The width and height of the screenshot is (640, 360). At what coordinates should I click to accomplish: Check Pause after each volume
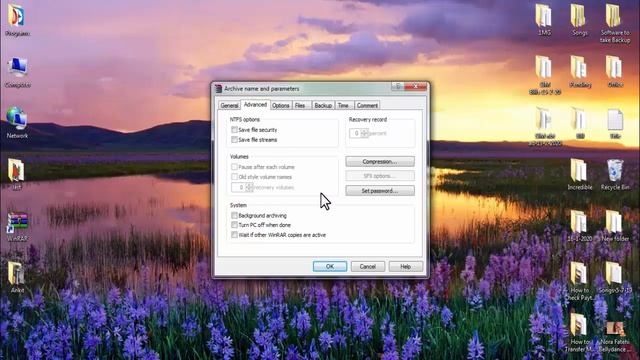tap(234, 167)
